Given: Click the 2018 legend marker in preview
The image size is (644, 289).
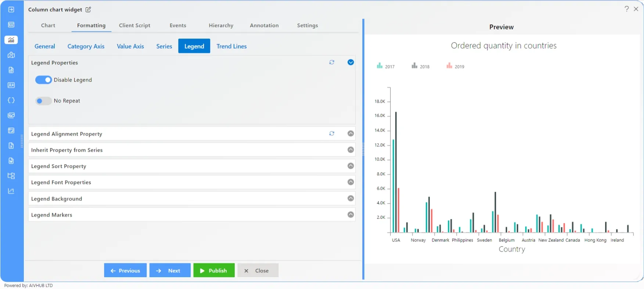Looking at the screenshot, I should coord(414,66).
